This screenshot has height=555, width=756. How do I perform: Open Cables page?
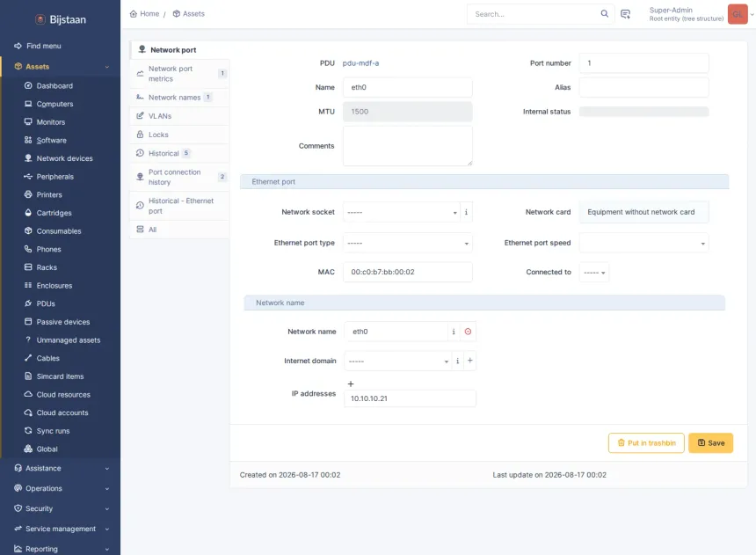pos(48,358)
